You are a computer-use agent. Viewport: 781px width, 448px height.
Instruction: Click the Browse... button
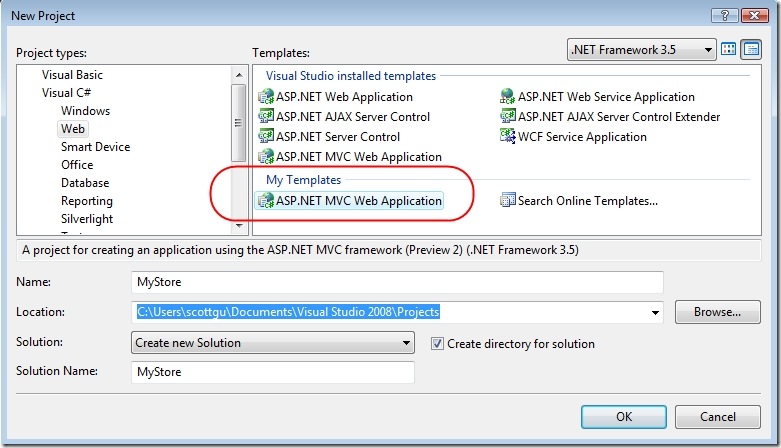point(718,312)
